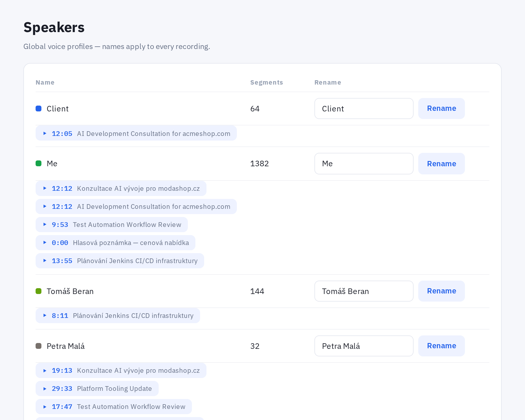
Task: Focus the Me rename text field
Action: coord(364,163)
